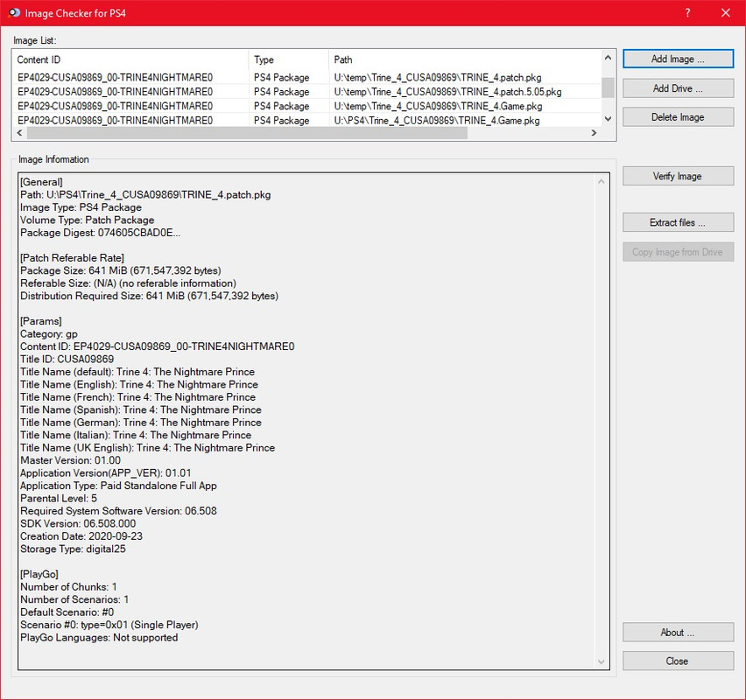746x700 pixels.
Task: Click image list scroll down arrow
Action: coord(608,119)
